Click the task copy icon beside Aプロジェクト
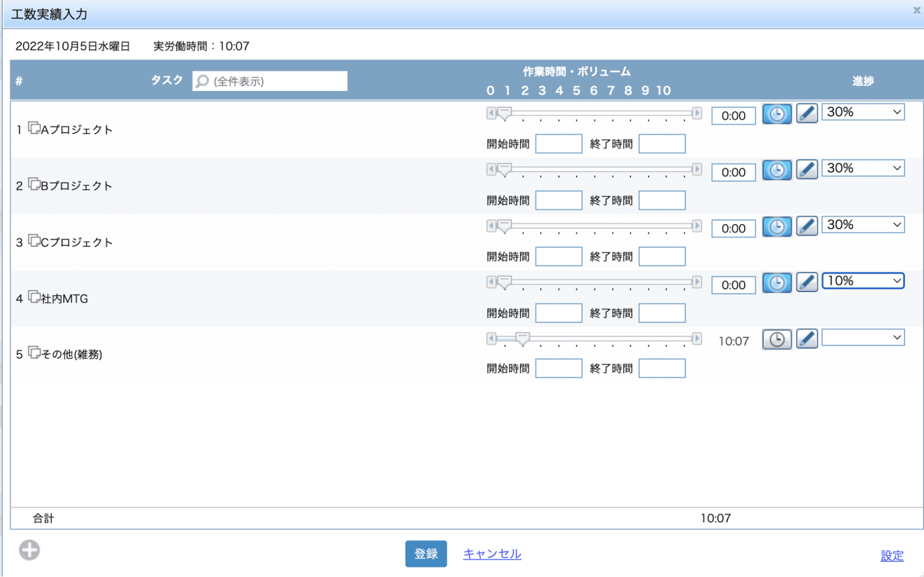 34,128
